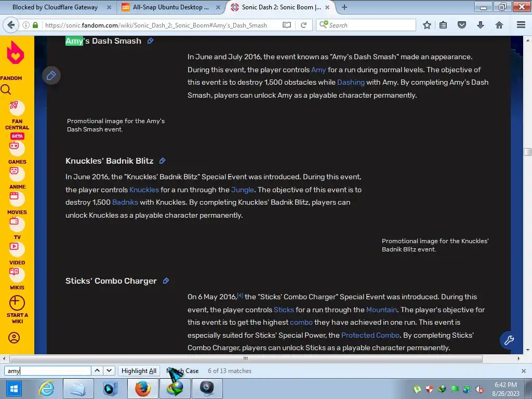This screenshot has width=532, height=399.
Task: Close the find bar
Action: click(x=524, y=371)
